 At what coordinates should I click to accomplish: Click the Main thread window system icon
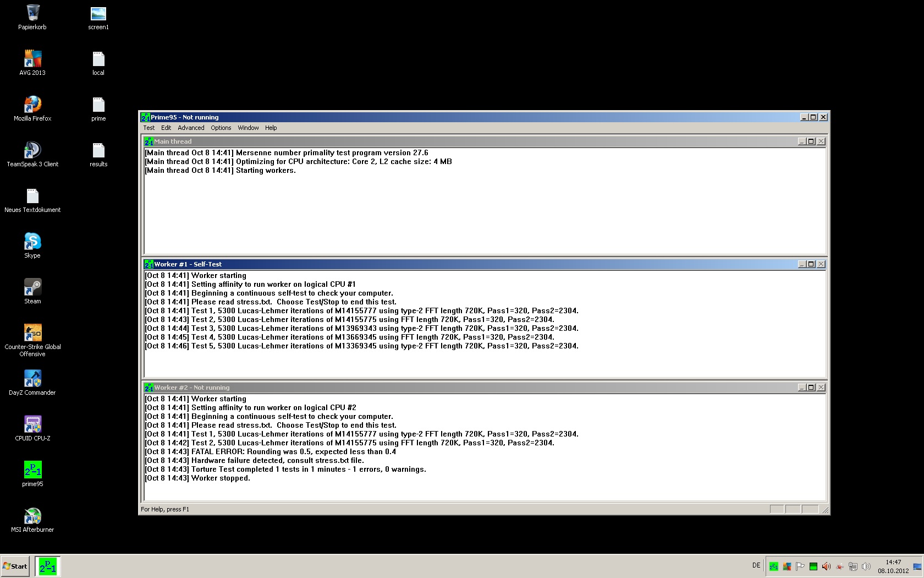148,141
